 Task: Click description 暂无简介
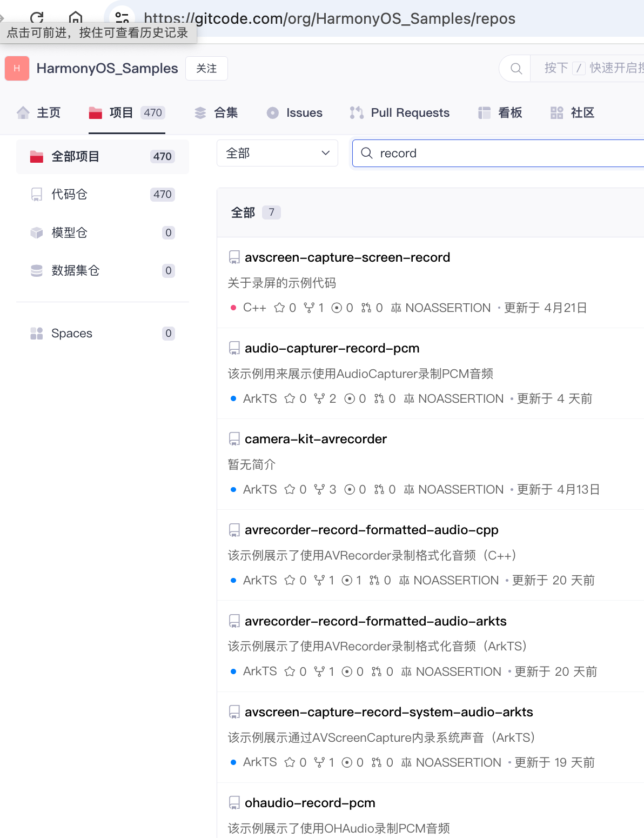tap(252, 464)
